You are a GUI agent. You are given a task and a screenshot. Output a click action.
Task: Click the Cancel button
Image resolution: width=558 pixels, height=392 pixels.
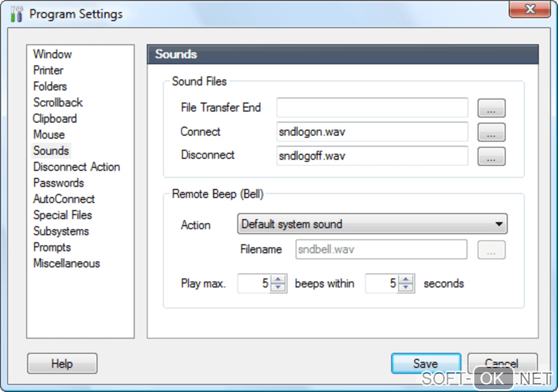(502, 364)
